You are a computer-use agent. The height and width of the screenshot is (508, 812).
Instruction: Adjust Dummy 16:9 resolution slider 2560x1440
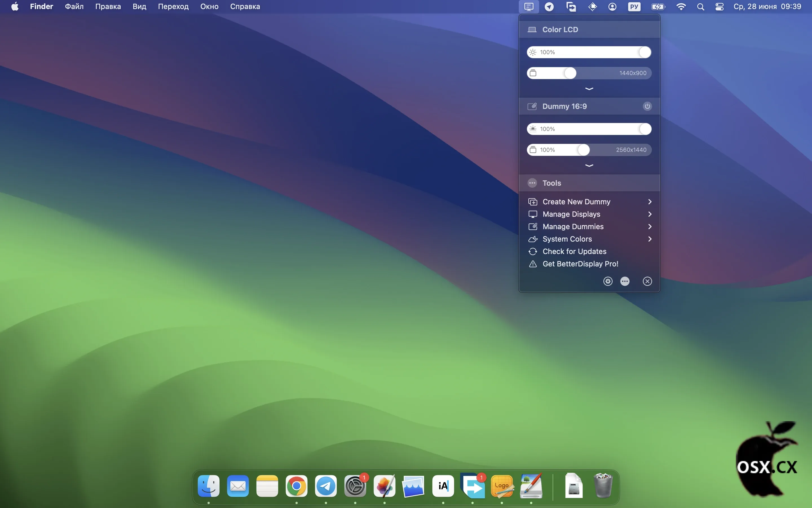tap(589, 150)
